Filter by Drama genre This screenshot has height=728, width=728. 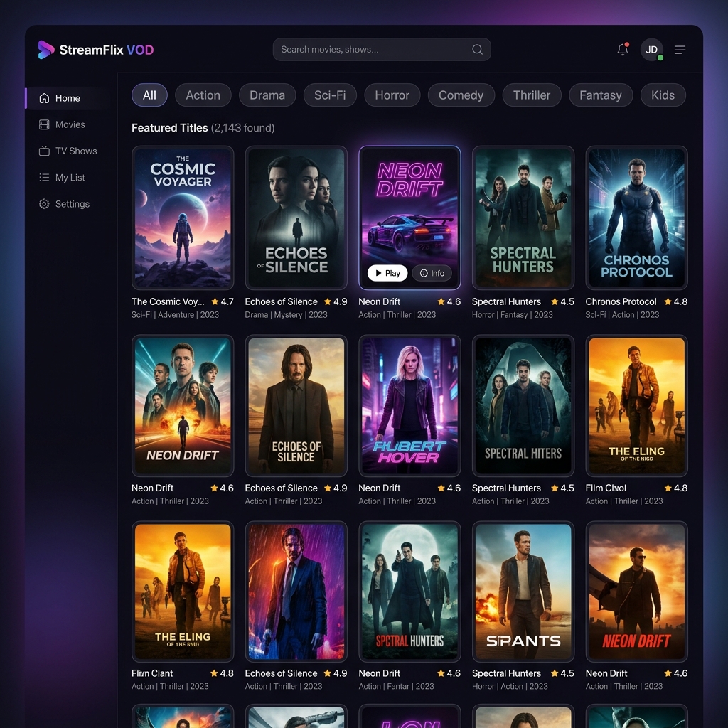267,95
